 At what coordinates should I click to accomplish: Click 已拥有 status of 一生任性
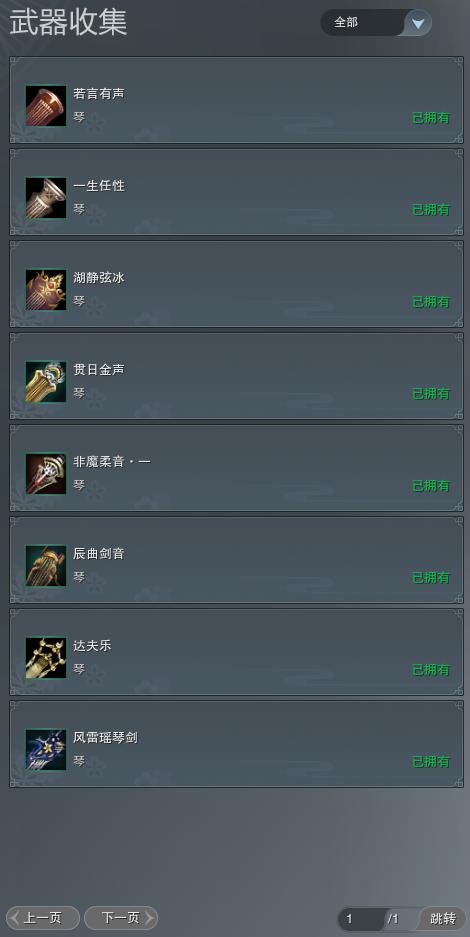click(431, 210)
